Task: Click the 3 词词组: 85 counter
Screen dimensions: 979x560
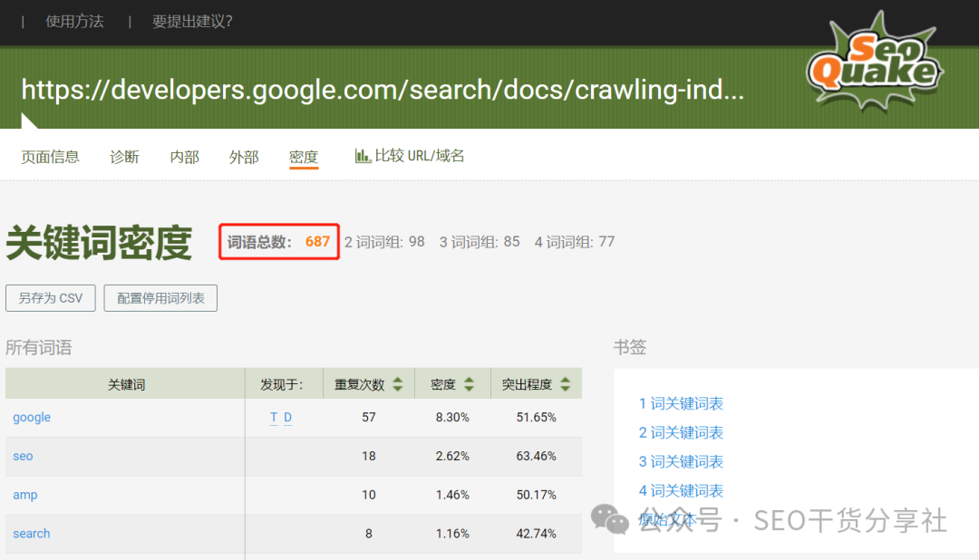Action: tap(480, 242)
